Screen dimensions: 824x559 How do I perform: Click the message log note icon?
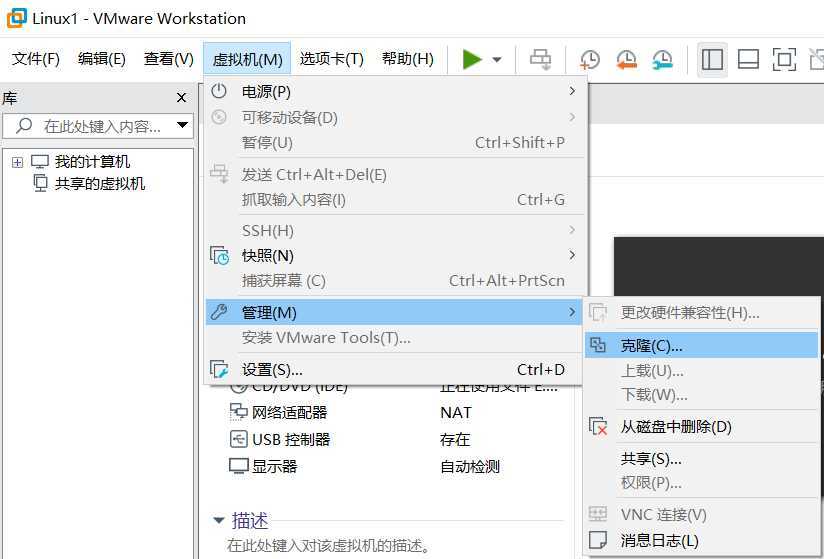(598, 540)
